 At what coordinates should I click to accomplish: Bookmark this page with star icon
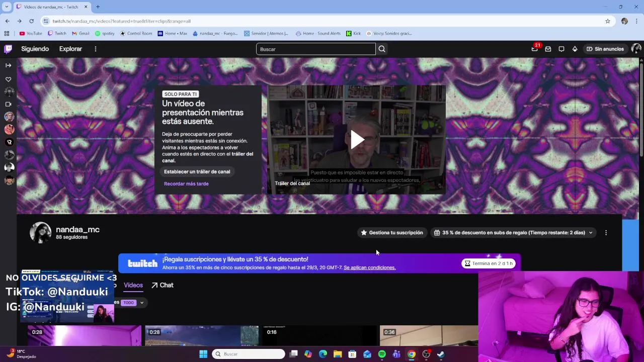(608, 21)
